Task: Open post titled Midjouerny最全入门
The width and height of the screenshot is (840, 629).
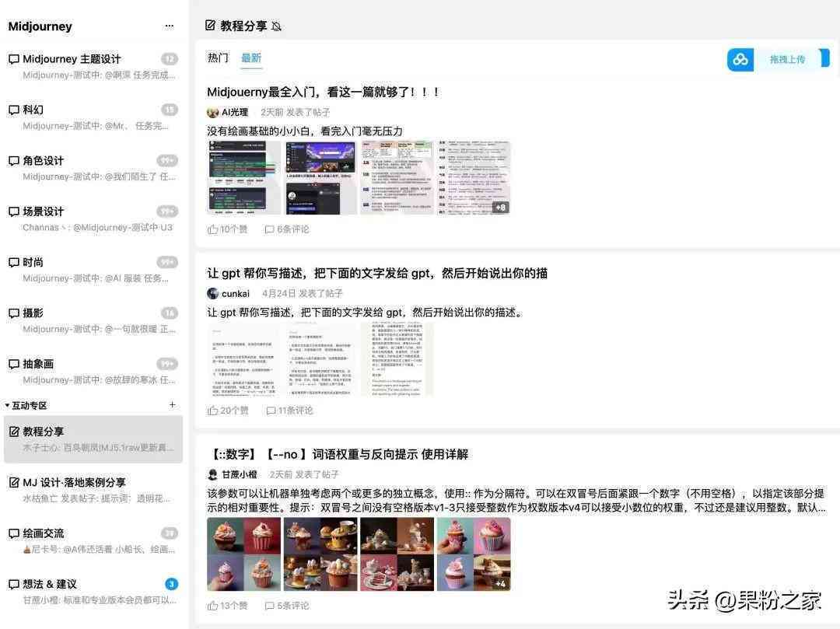Action: [324, 92]
